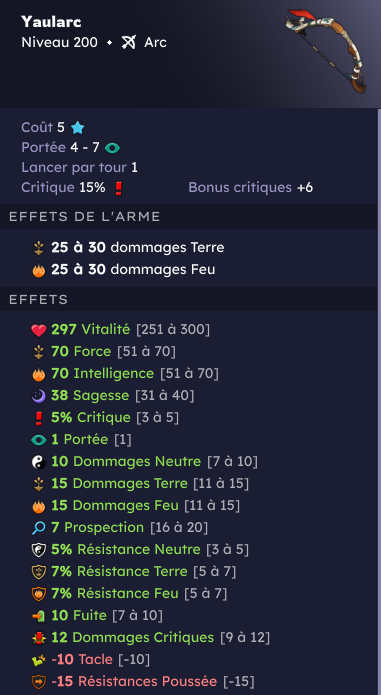Click the yin-yang Dommages Neutre icon

click(39, 462)
